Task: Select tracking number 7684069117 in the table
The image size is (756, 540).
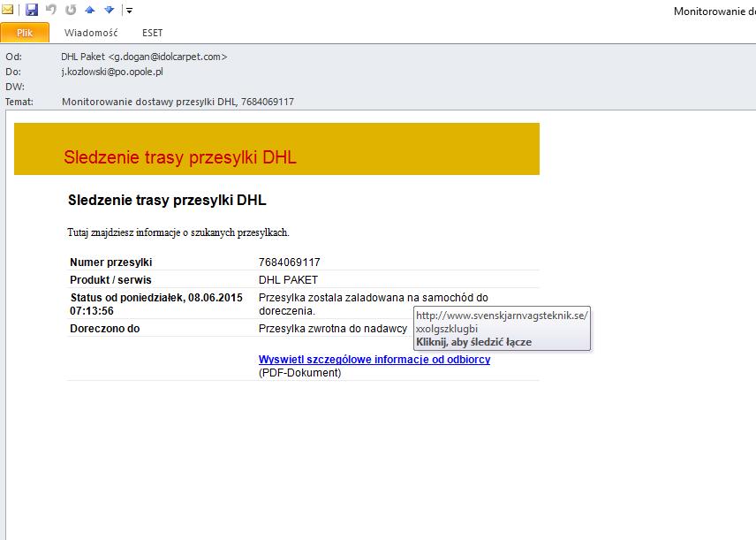Action: [290, 262]
